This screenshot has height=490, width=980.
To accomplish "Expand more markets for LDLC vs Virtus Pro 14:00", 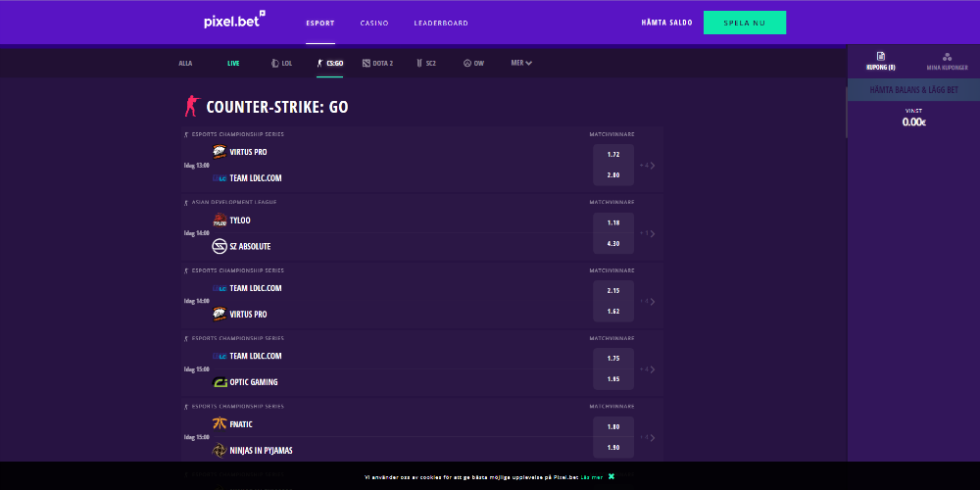I will (x=648, y=301).
